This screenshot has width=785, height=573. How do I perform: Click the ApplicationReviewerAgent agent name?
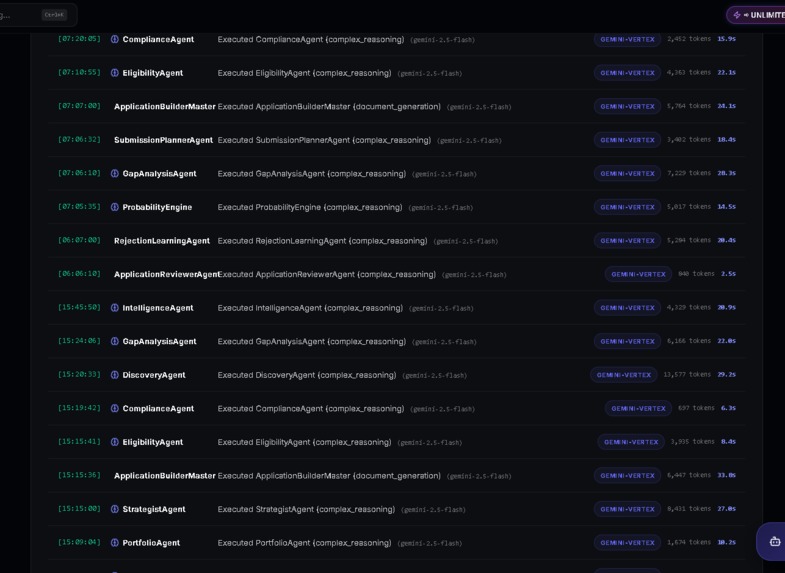coord(166,274)
